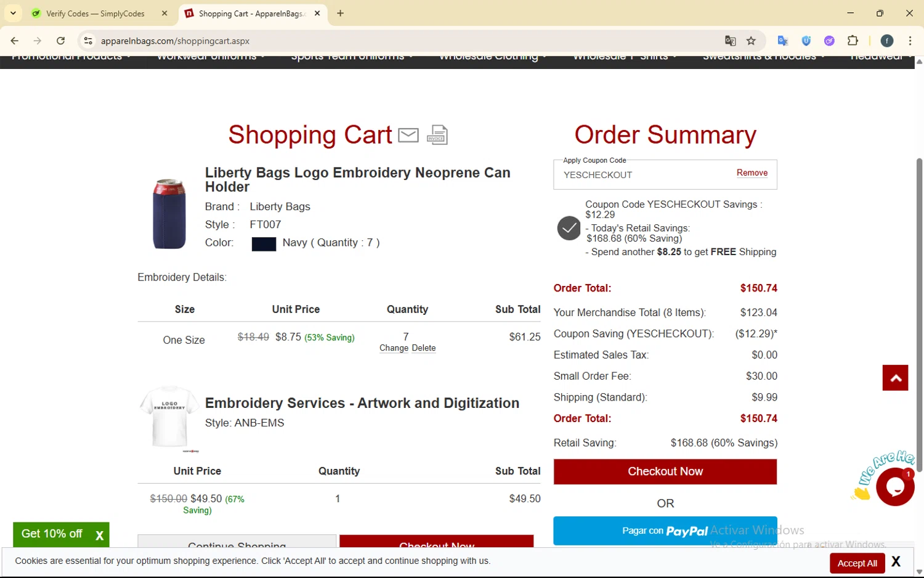Screen dimensions: 924x578
Task: Click the coupon applied checkmark icon
Action: pyautogui.click(x=569, y=228)
